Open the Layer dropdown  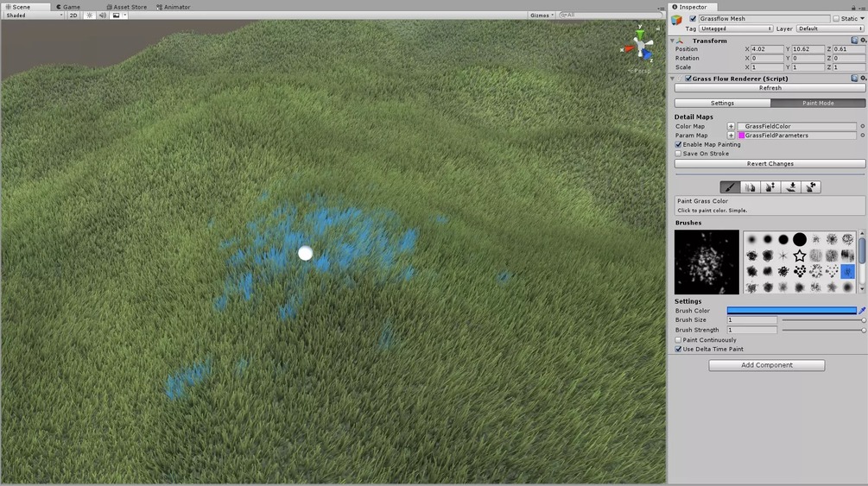click(829, 28)
